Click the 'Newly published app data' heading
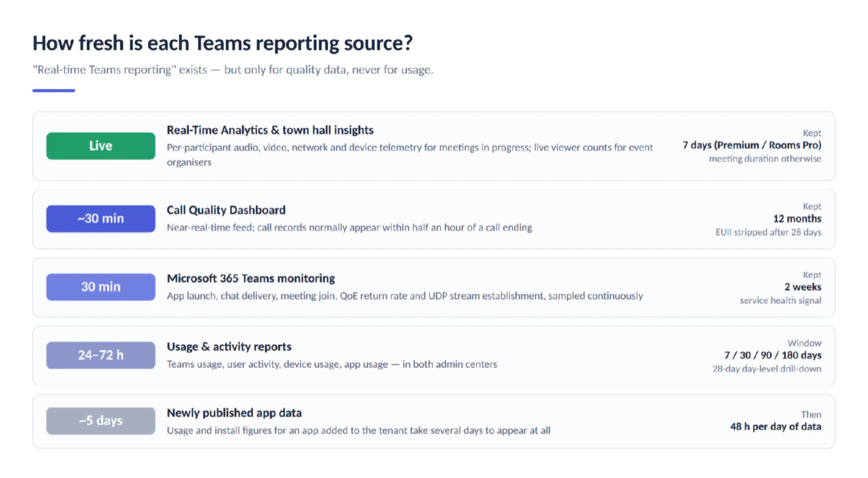This screenshot has width=868, height=478. pyautogui.click(x=234, y=412)
